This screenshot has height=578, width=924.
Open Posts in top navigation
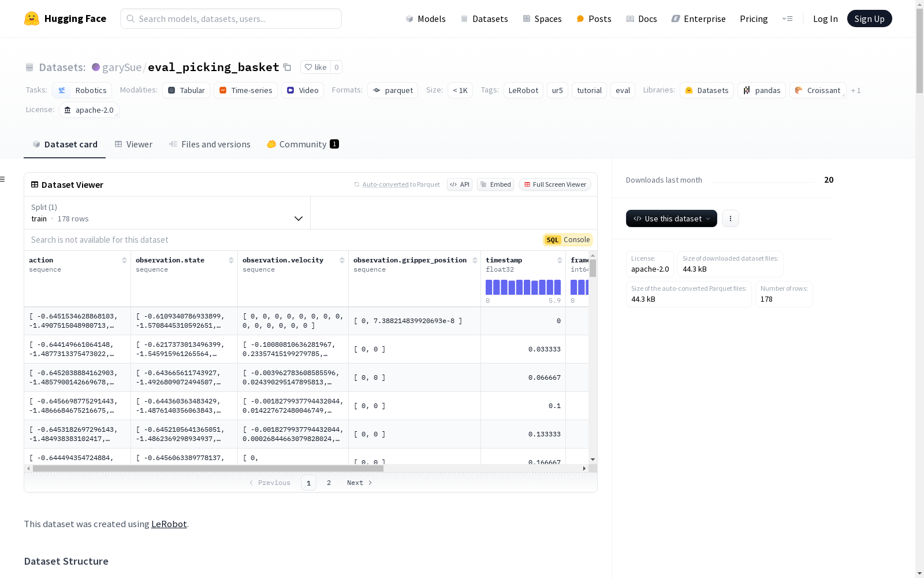coord(594,18)
